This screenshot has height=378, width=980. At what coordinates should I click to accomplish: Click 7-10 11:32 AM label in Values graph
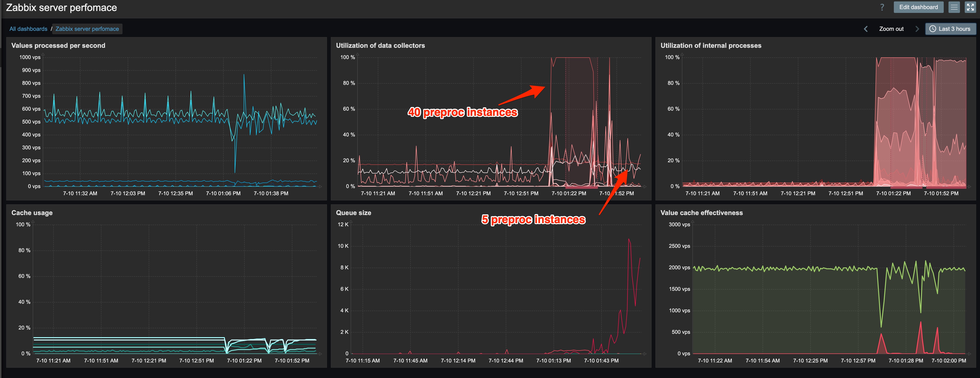tap(80, 193)
